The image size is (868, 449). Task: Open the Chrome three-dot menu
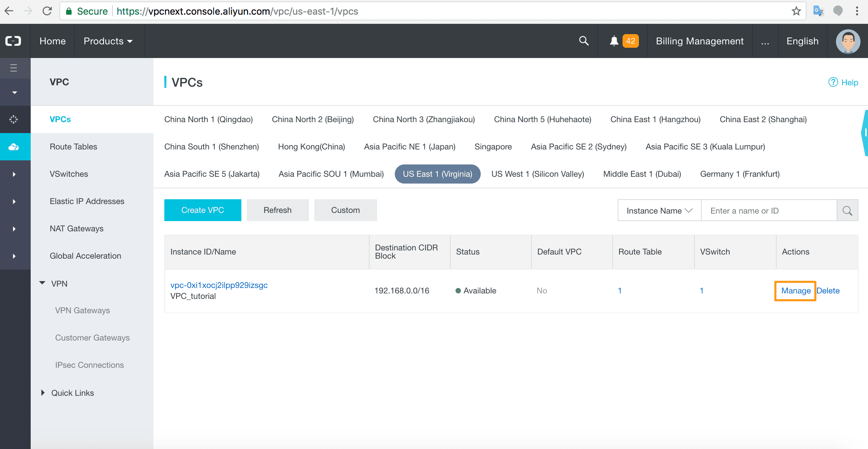tap(857, 11)
